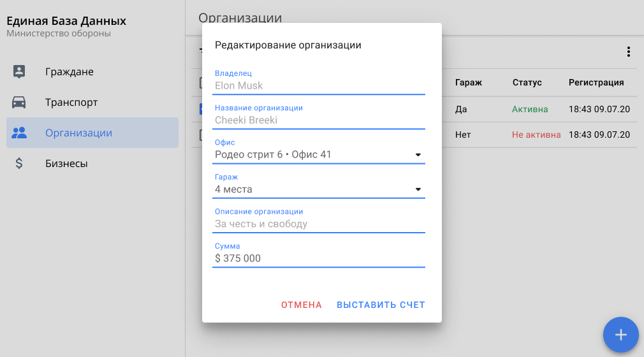Click the Владелец field with Elon Musk

[319, 85]
